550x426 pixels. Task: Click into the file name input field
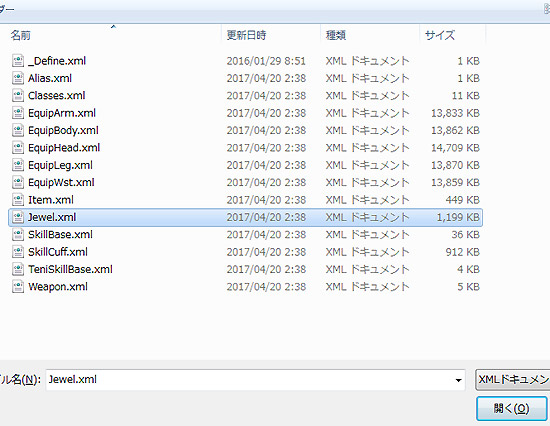255,380
